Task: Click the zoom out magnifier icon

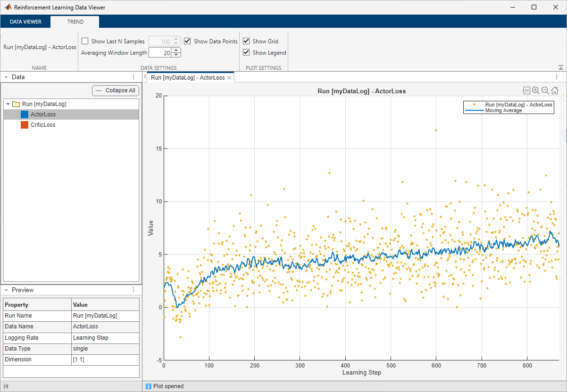Action: [545, 90]
